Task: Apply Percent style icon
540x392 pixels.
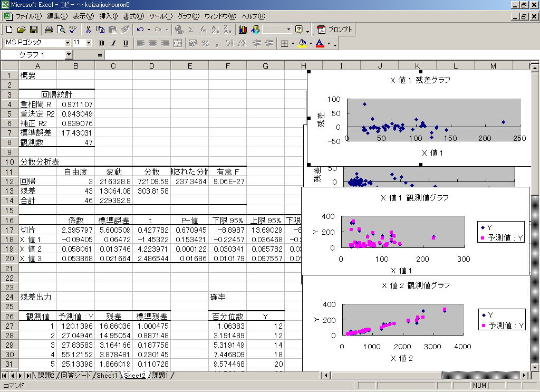Action: [205, 43]
